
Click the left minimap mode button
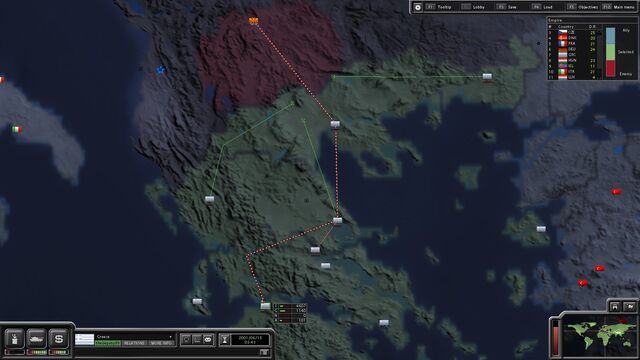[615, 307]
